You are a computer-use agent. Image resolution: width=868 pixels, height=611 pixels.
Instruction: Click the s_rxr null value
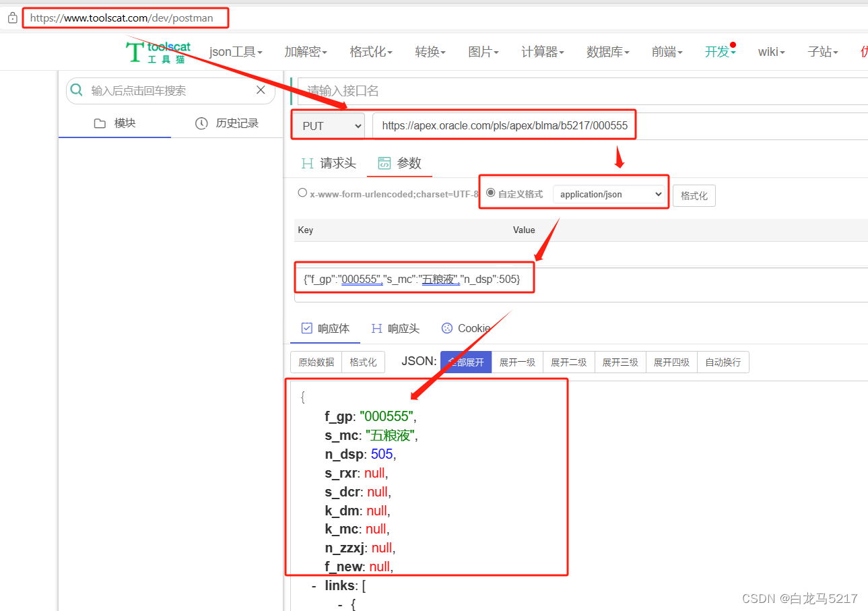(x=374, y=473)
